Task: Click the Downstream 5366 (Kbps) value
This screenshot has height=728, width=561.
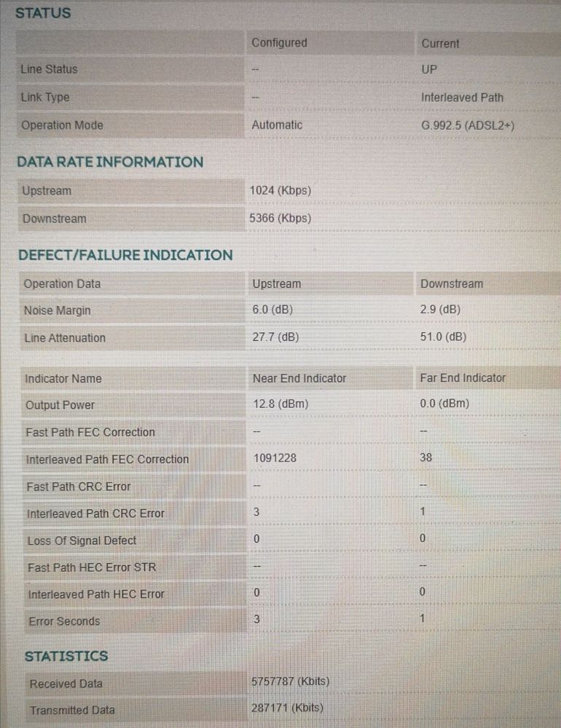Action: [280, 218]
